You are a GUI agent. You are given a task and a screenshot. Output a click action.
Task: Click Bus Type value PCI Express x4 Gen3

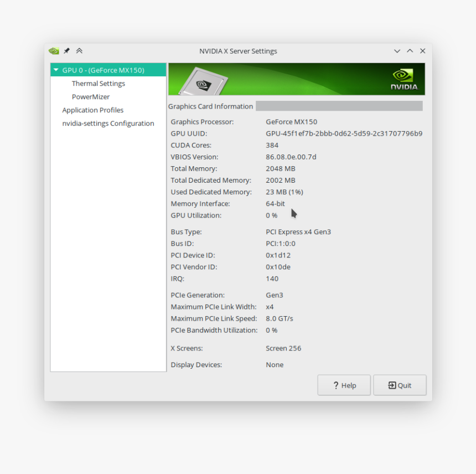pos(298,231)
